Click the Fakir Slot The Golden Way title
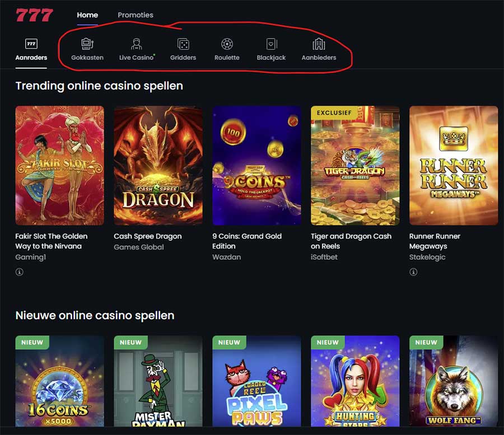The width and height of the screenshot is (504, 435). click(x=52, y=241)
